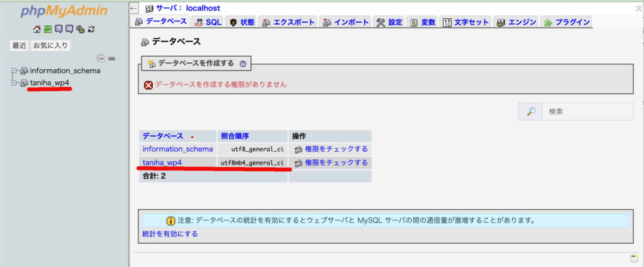644x267 pixels.
Task: Go to the エクスポート tab
Action: [x=288, y=22]
